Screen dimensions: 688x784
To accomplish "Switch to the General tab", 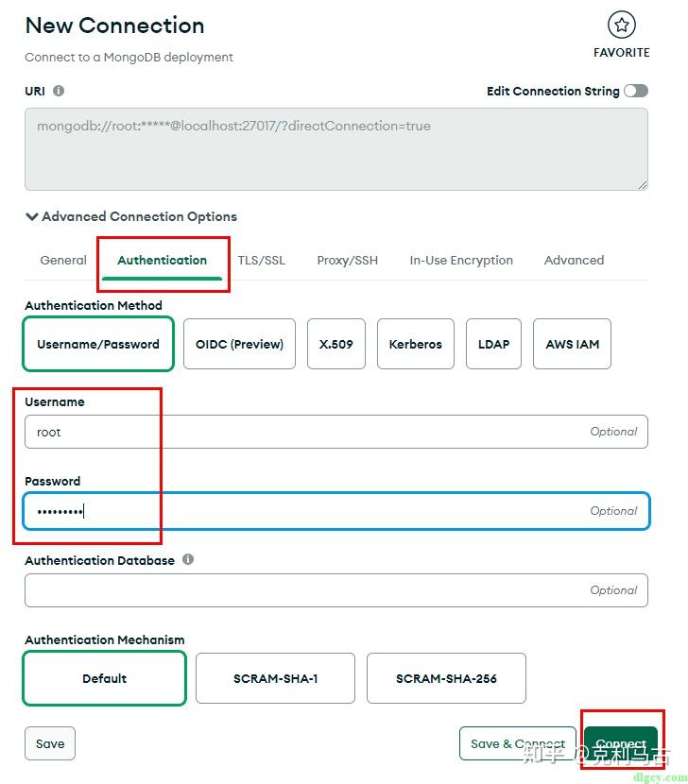I will (x=62, y=260).
